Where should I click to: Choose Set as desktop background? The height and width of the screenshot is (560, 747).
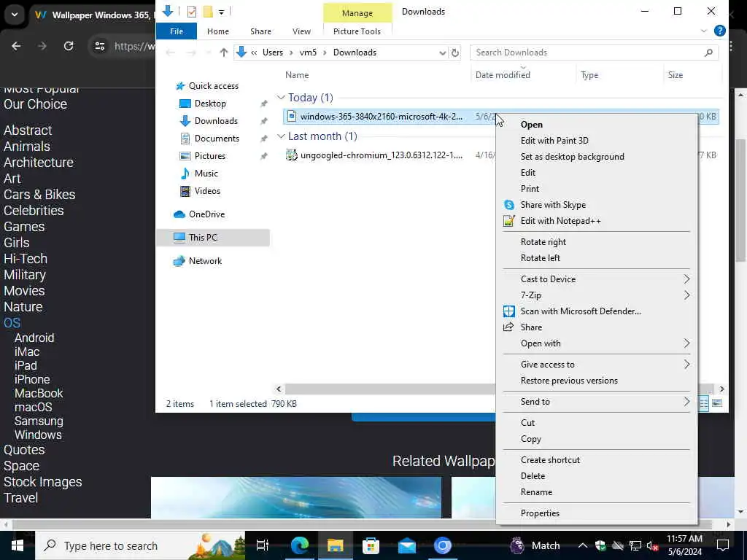[572, 157]
